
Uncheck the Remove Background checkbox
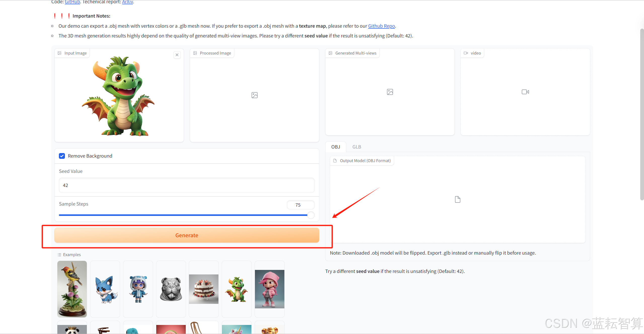[x=62, y=156]
